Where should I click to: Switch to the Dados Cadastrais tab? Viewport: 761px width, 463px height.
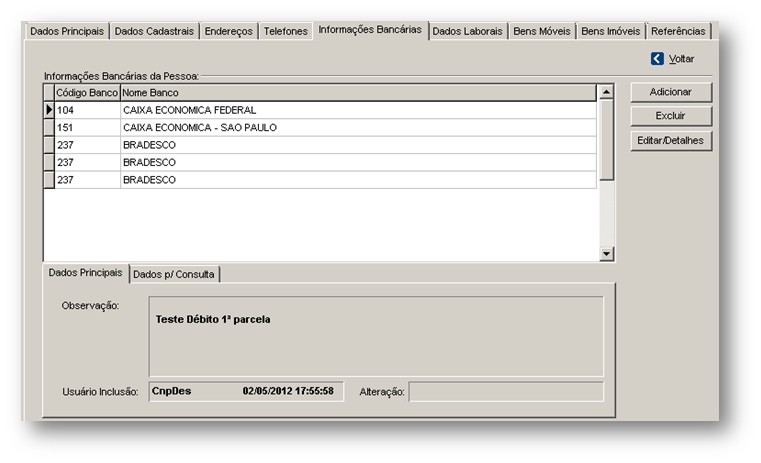[154, 31]
